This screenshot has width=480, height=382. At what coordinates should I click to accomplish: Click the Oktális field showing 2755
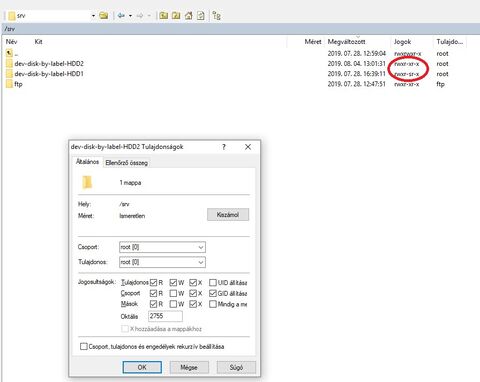[165, 316]
